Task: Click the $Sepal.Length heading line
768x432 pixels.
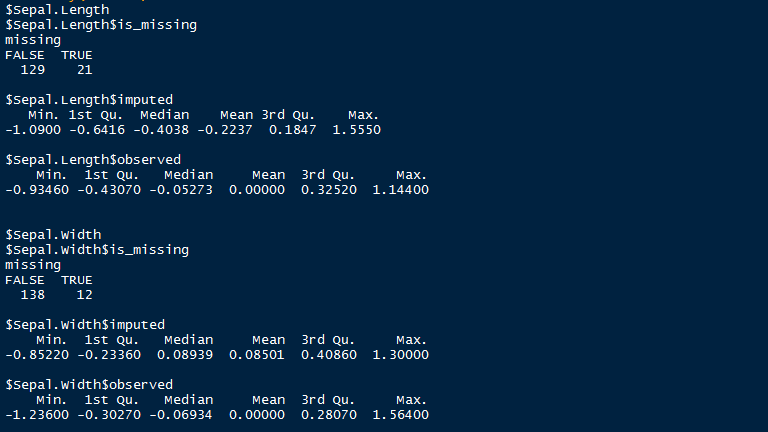Action: pyautogui.click(x=57, y=9)
